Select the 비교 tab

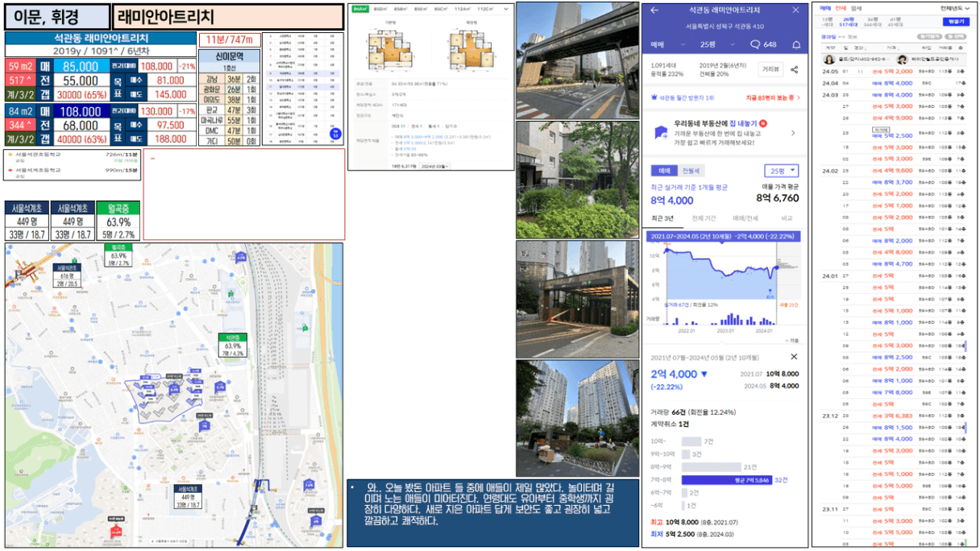coord(787,218)
